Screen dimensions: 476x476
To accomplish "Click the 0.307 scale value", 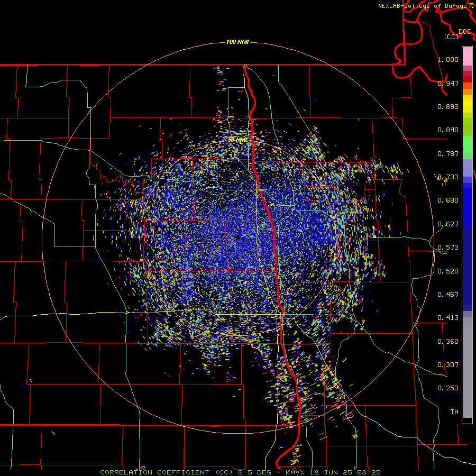I will [448, 365].
